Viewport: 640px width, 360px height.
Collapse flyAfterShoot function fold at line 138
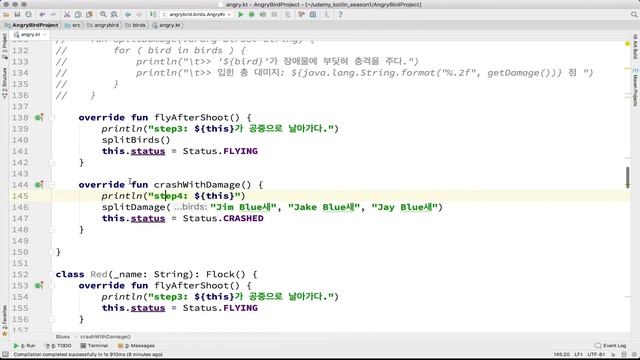(x=52, y=118)
